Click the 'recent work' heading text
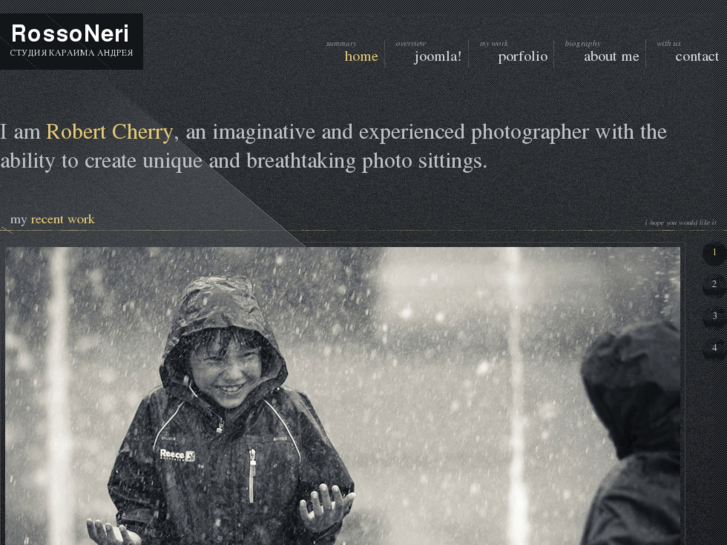This screenshot has height=545, width=727. [63, 219]
